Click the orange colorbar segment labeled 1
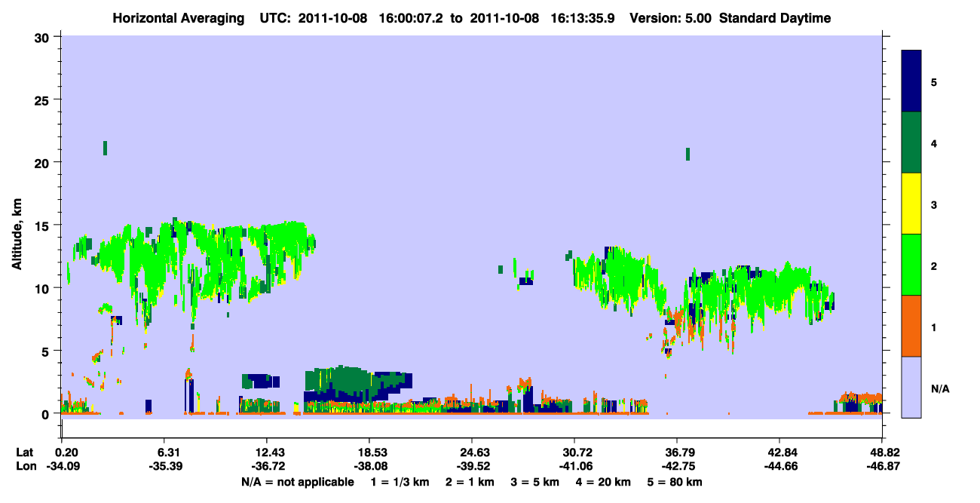 [x=911, y=326]
